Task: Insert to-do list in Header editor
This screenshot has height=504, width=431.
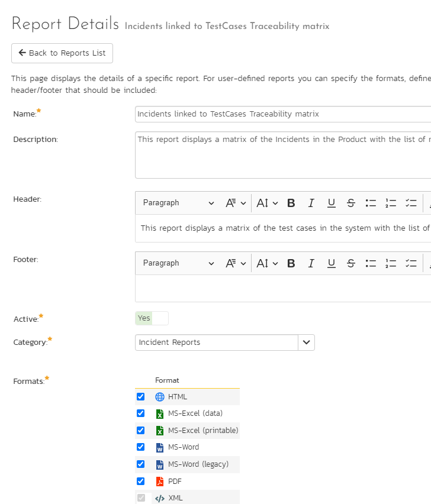Action: click(411, 203)
